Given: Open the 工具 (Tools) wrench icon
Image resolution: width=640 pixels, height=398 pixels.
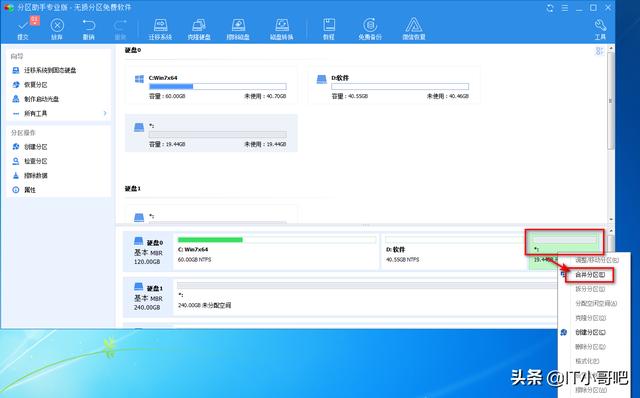Looking at the screenshot, I should coord(600,29).
